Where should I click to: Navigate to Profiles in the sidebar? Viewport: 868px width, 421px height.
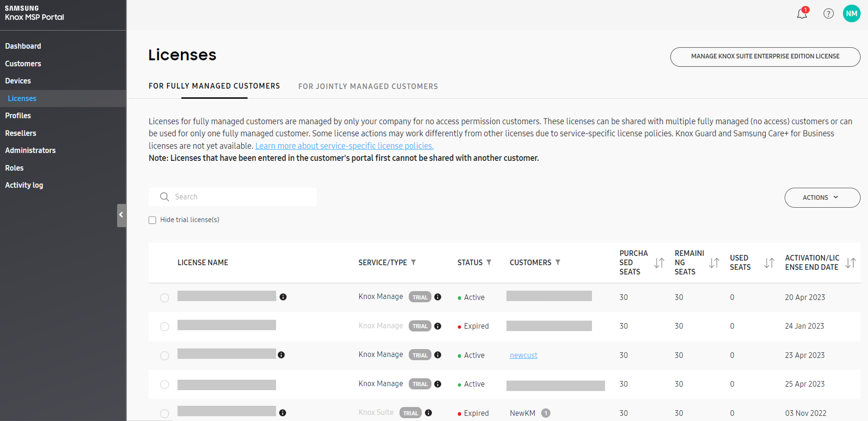pos(18,116)
